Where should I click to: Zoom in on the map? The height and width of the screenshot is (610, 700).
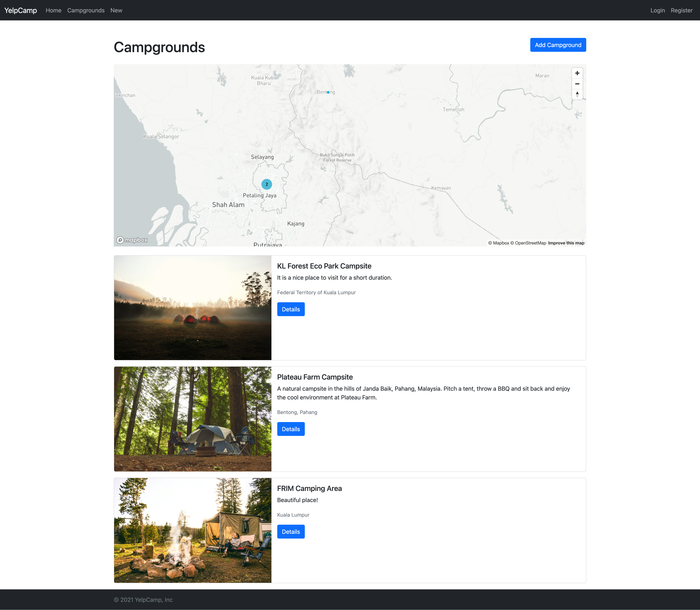coord(577,73)
